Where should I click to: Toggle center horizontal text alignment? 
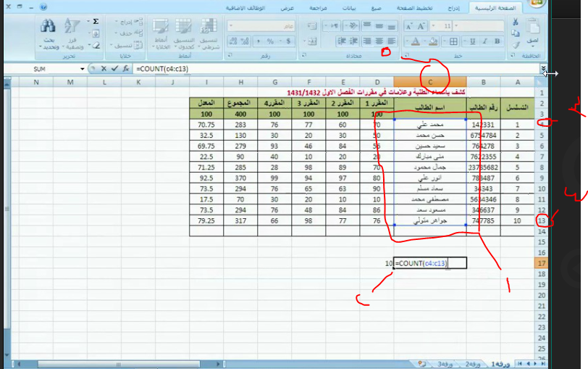point(379,41)
